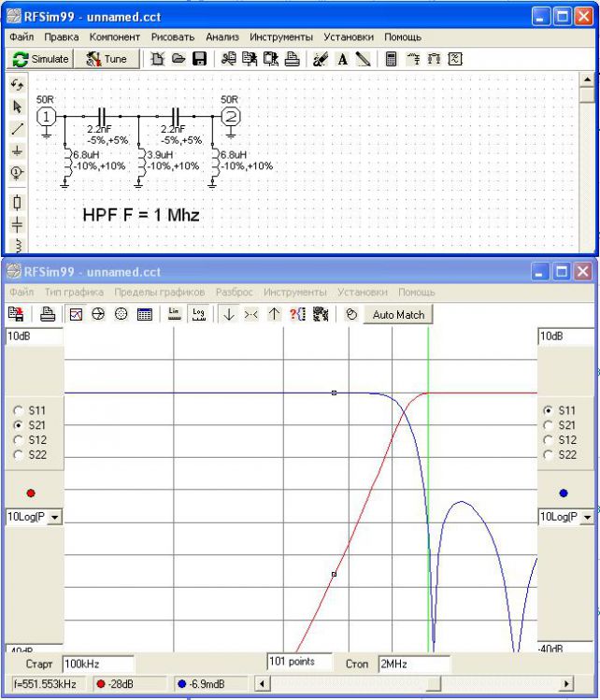Click the up arrow marker tool
Screen dimensions: 600x700
tap(274, 314)
